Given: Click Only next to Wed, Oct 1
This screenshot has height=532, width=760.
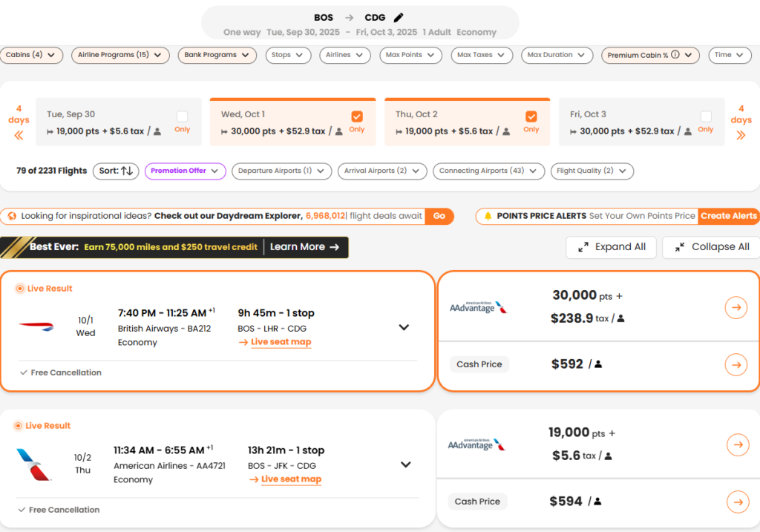Looking at the screenshot, I should (x=357, y=129).
